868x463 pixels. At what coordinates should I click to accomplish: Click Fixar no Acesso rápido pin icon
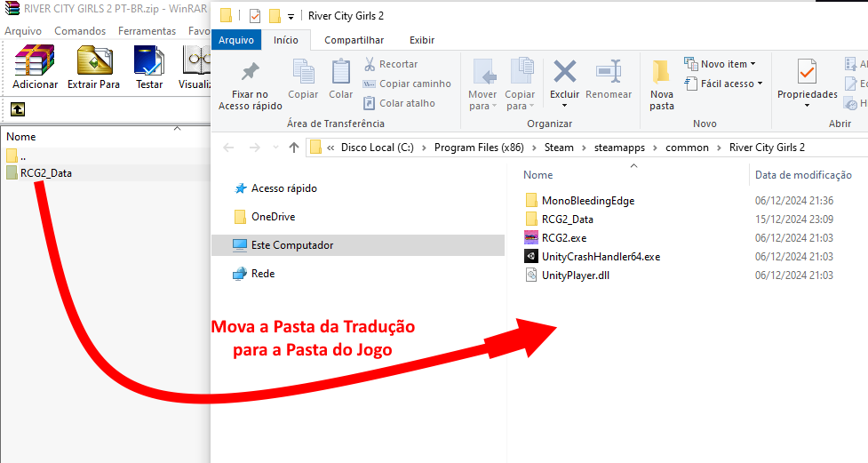pos(251,72)
